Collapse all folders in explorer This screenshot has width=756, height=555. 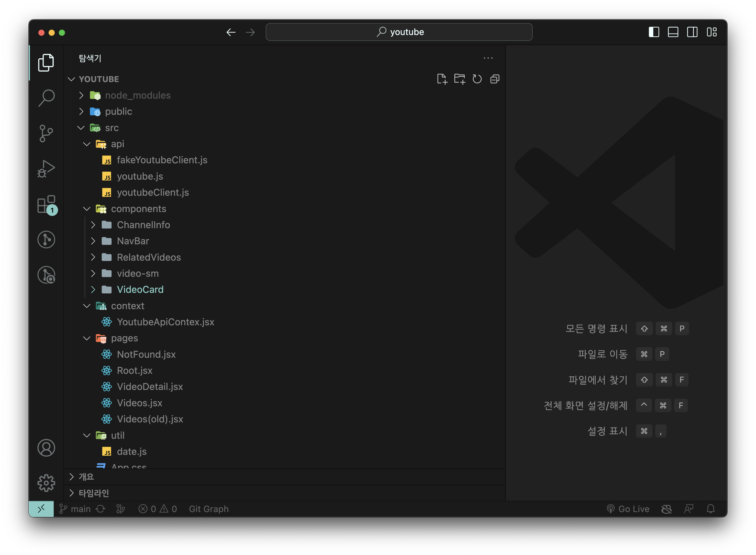coord(495,79)
